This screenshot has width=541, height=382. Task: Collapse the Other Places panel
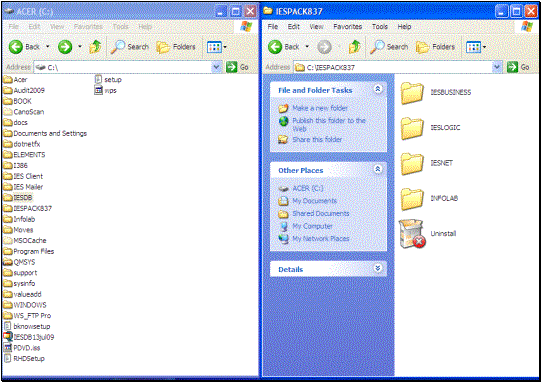[x=378, y=169]
